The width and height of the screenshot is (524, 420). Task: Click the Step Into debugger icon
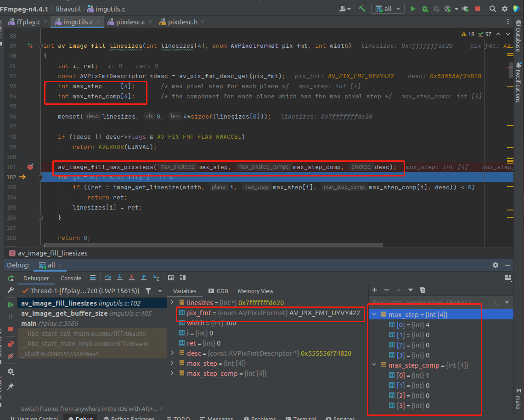120,278
